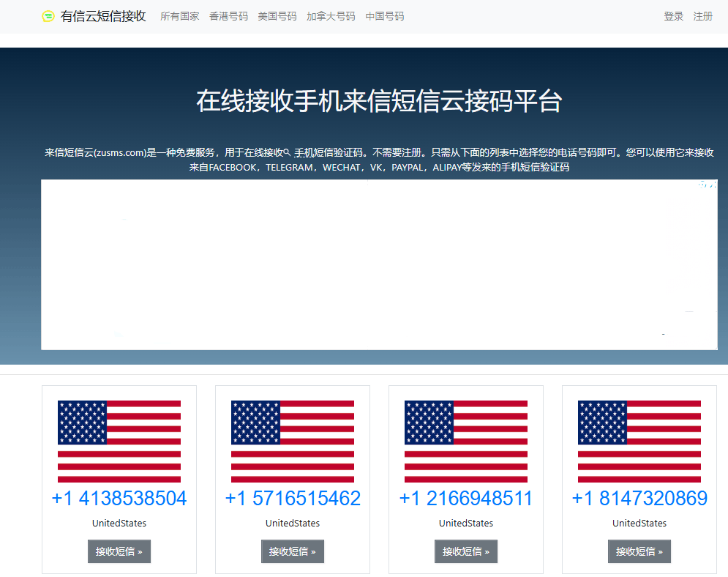Open the 所有国家 navigation item

coord(179,16)
